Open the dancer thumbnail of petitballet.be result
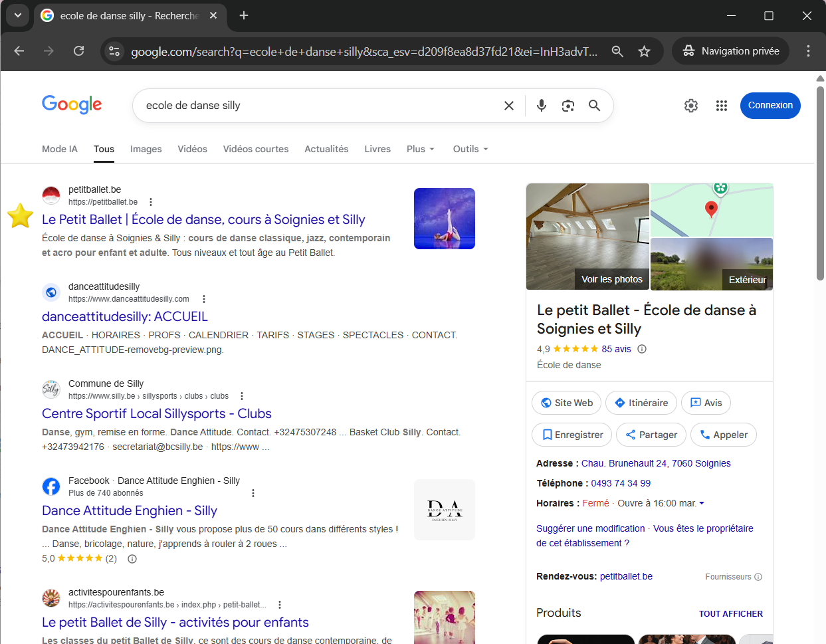 click(x=445, y=219)
